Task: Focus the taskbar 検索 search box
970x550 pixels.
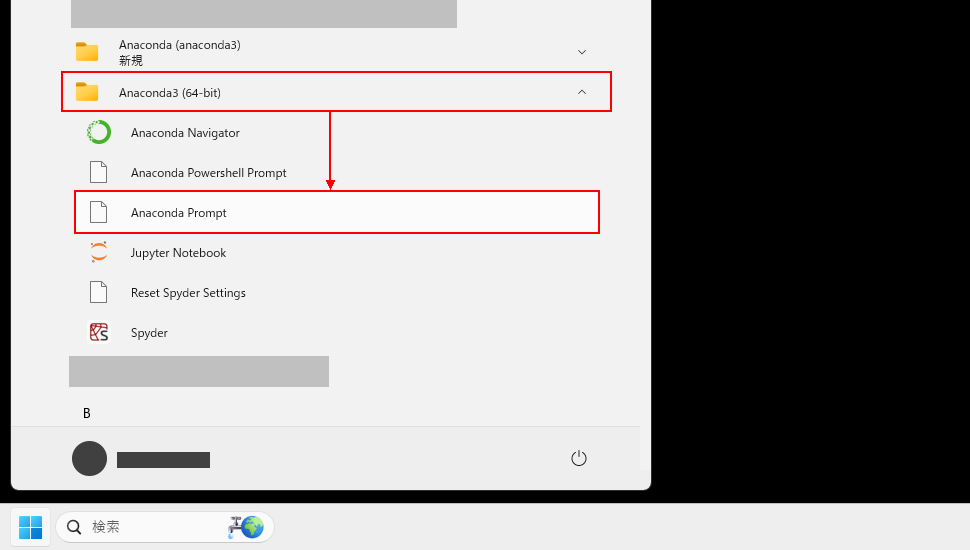Action: coord(165,527)
